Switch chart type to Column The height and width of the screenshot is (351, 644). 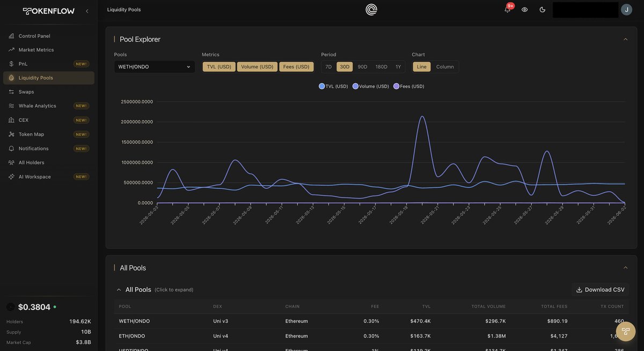coord(445,67)
